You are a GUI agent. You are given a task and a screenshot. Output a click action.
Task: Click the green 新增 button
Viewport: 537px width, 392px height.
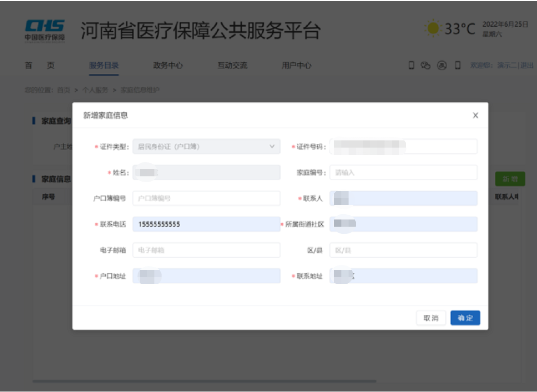point(510,178)
